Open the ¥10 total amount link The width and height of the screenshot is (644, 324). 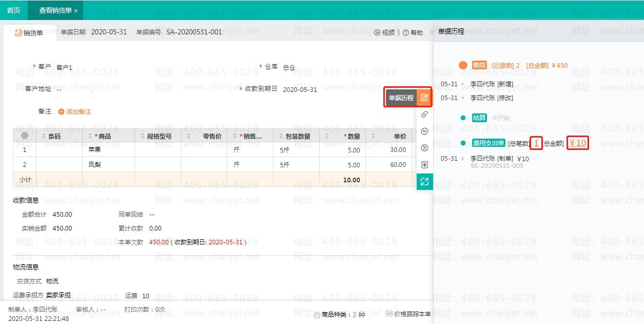click(x=578, y=143)
